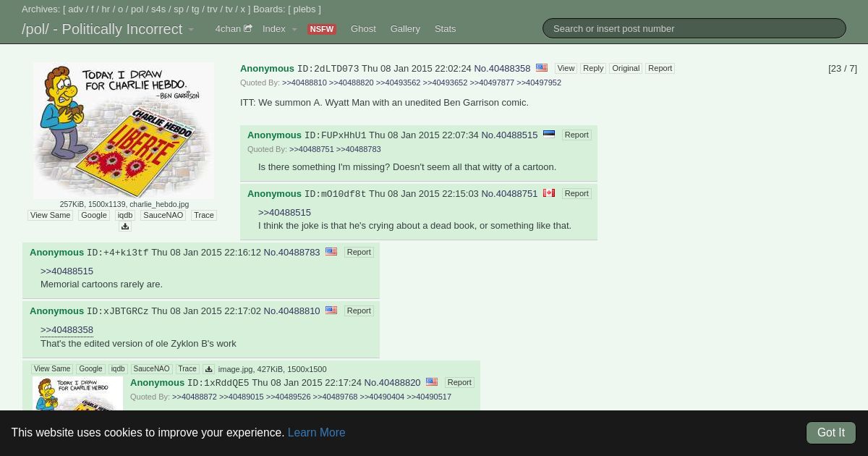Image resolution: width=868 pixels, height=456 pixels.
Task: Click US flag on post No.40488820
Action: (x=432, y=382)
